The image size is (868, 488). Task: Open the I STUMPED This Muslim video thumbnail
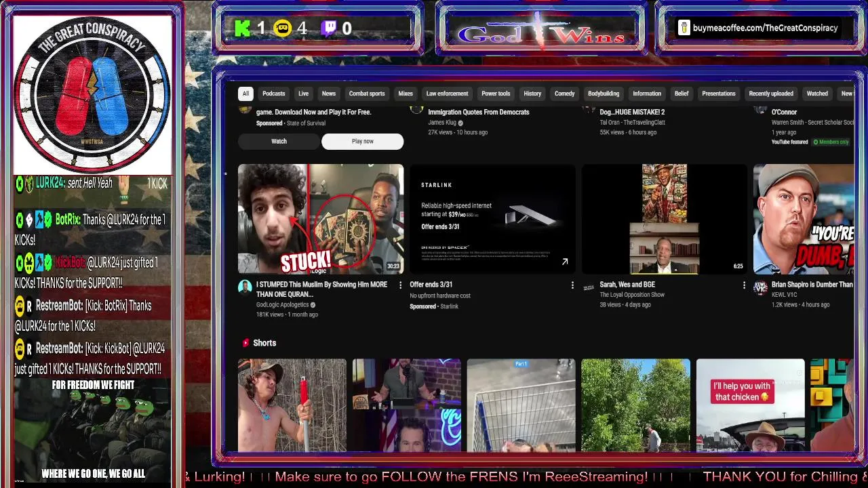pos(321,218)
